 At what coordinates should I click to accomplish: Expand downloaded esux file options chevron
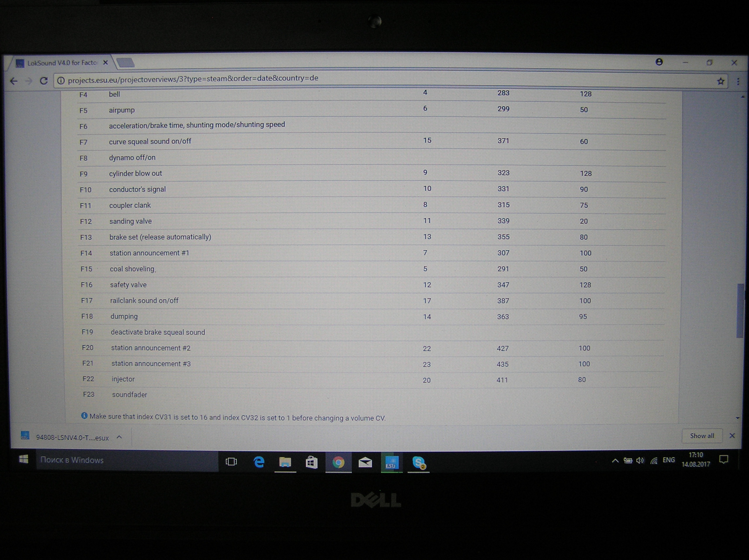(x=119, y=437)
